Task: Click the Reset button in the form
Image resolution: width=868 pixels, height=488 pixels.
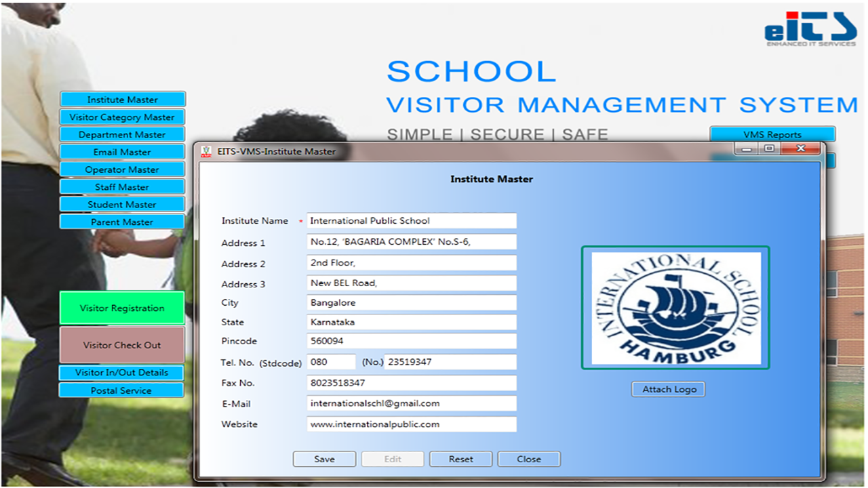Action: tap(461, 459)
